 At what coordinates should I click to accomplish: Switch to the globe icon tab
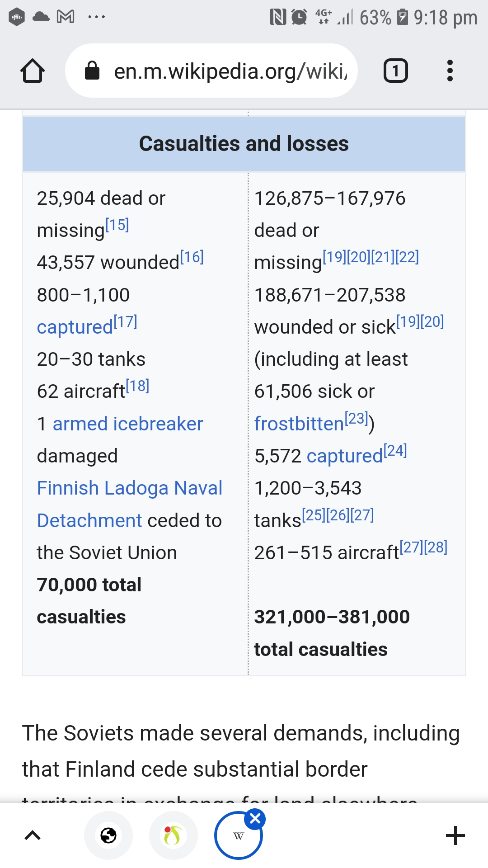point(108,835)
